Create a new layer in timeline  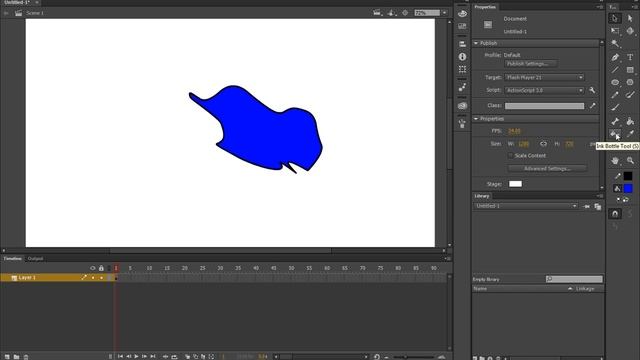(7, 357)
